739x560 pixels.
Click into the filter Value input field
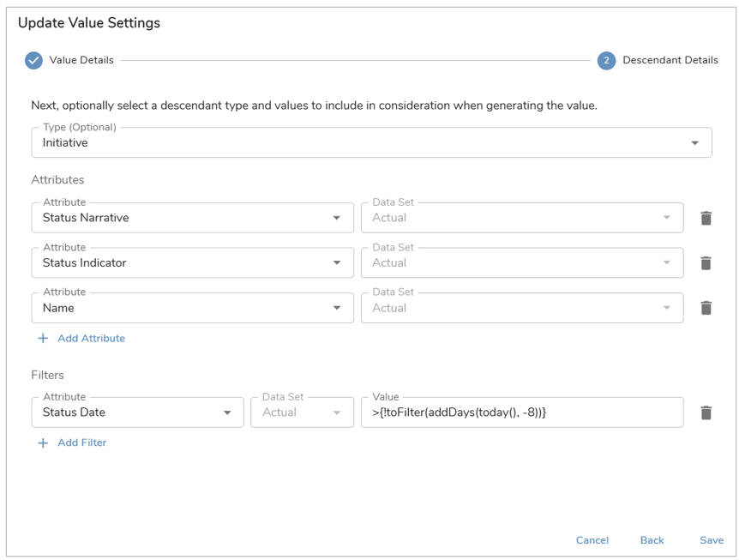click(x=522, y=412)
